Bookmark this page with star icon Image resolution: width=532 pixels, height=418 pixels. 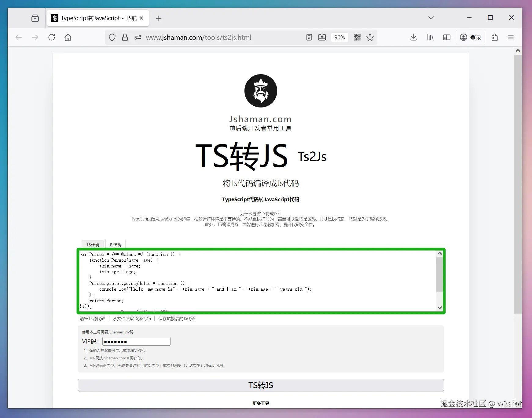370,37
